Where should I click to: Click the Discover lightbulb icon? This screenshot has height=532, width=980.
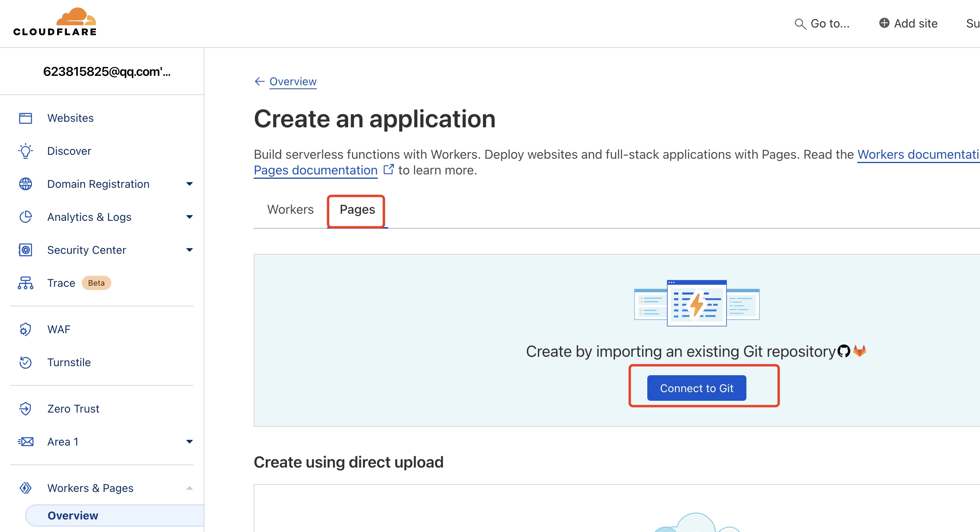pyautogui.click(x=26, y=151)
